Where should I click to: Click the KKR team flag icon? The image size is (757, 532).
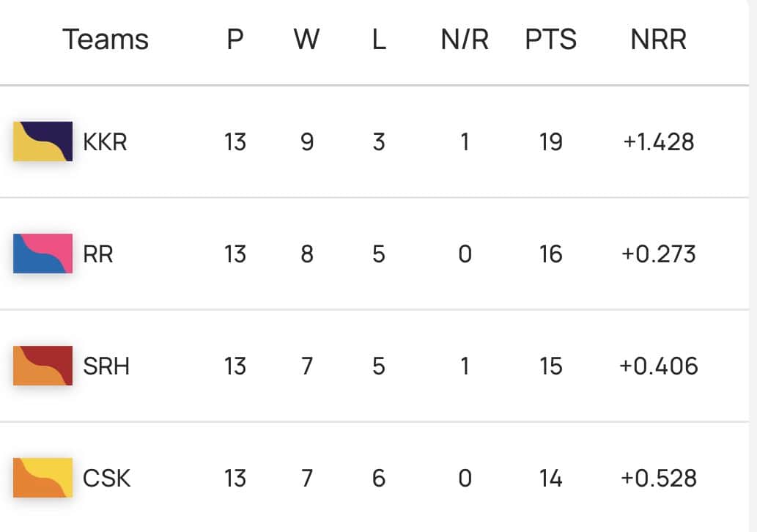point(43,141)
